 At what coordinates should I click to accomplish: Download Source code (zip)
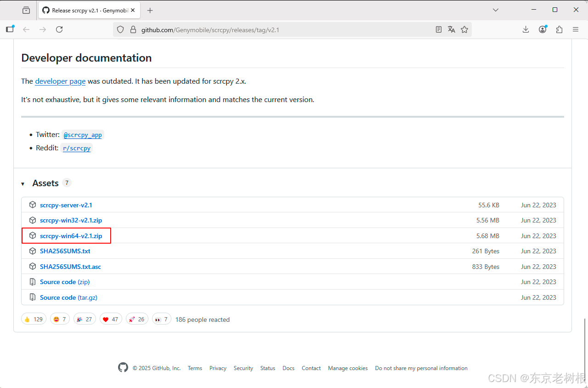[x=65, y=282]
